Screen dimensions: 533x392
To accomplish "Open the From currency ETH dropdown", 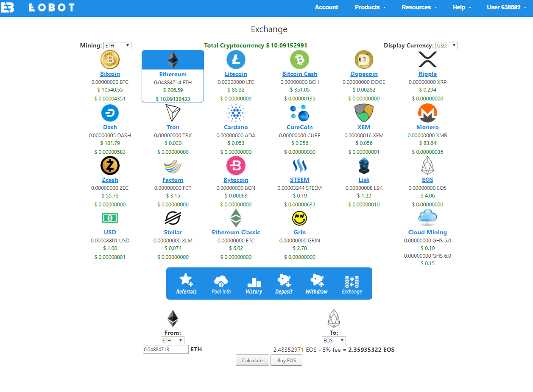I will coord(173,340).
